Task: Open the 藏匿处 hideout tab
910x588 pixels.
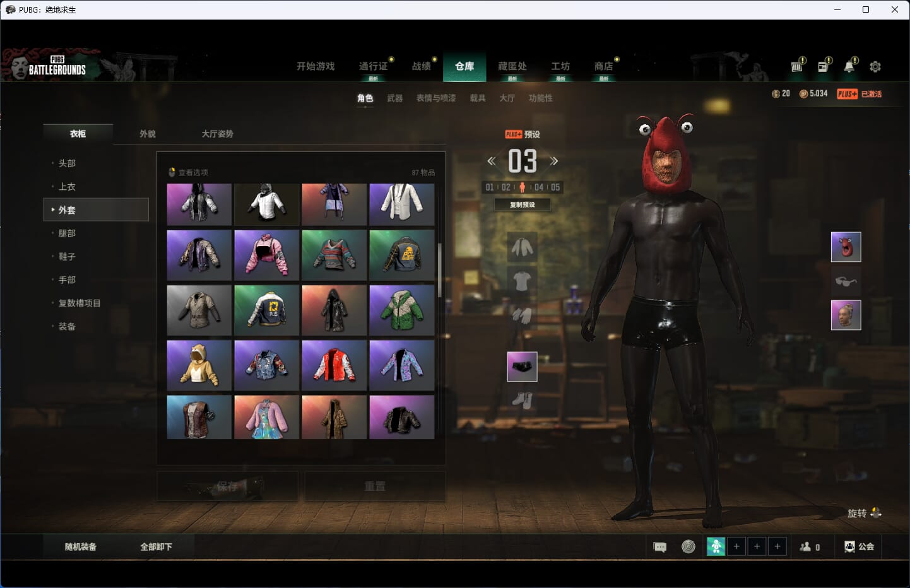Action: (512, 66)
